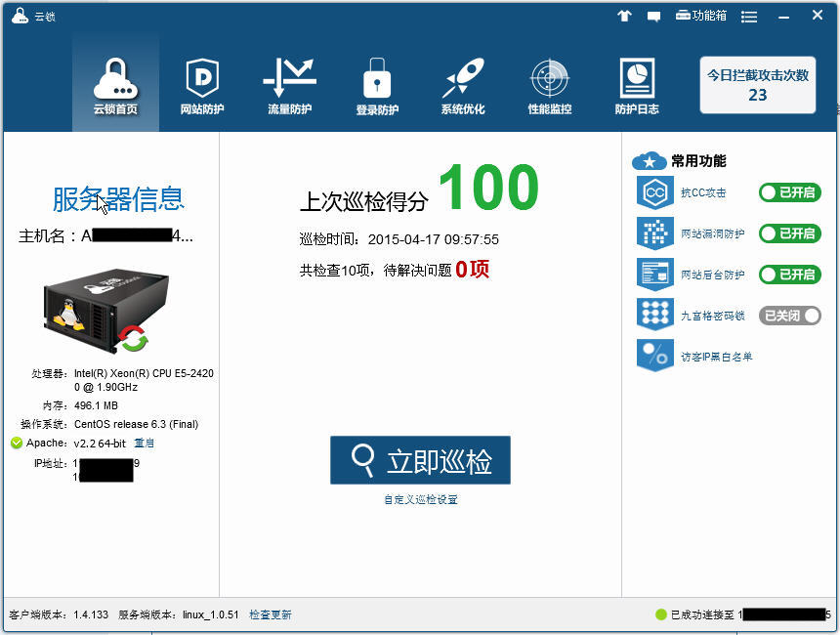Open the 登录防护 padlock icon
Viewport: 840px width, 635px height.
click(x=377, y=86)
